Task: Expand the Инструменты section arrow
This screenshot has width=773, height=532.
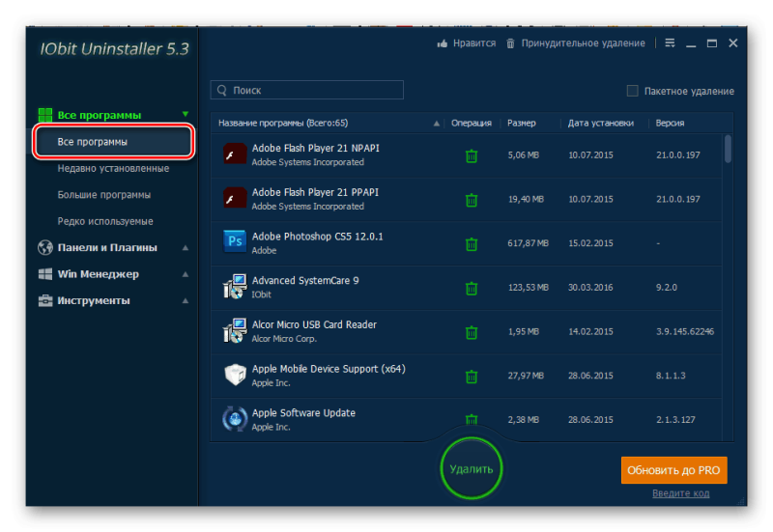Action: 186,300
